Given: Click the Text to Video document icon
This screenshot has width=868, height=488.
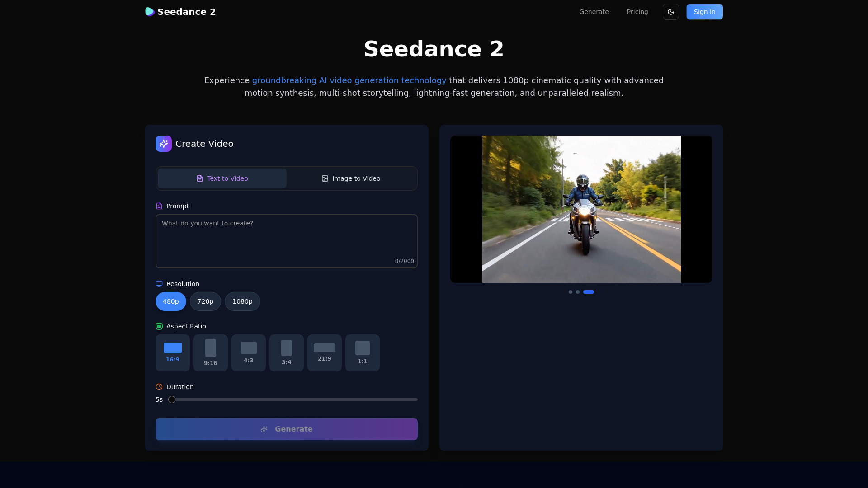Looking at the screenshot, I should pyautogui.click(x=199, y=178).
